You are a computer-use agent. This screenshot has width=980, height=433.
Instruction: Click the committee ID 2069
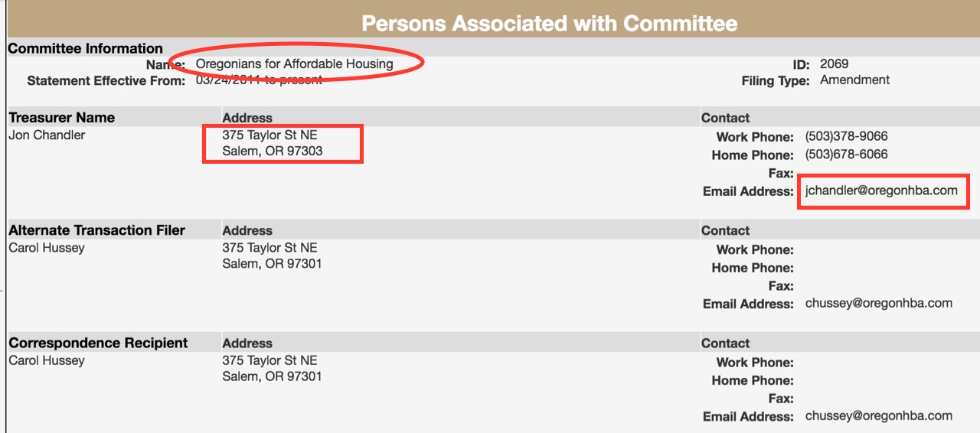tap(834, 63)
